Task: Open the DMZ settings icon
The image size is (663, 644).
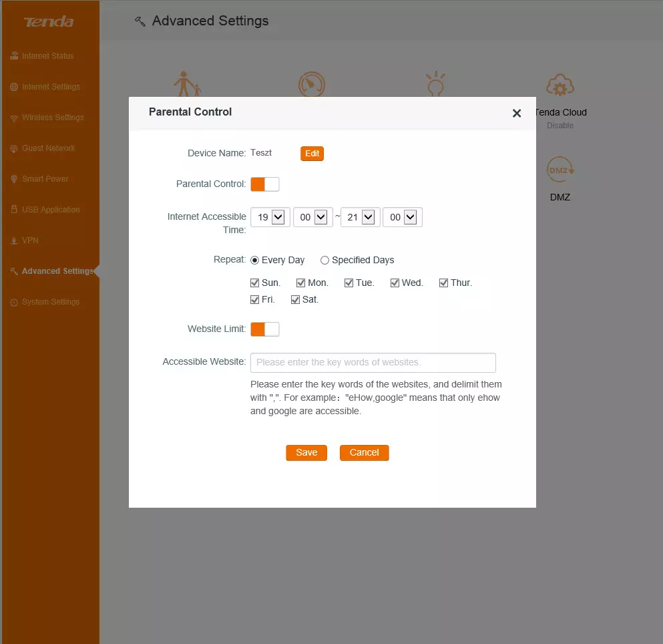Action: click(560, 171)
